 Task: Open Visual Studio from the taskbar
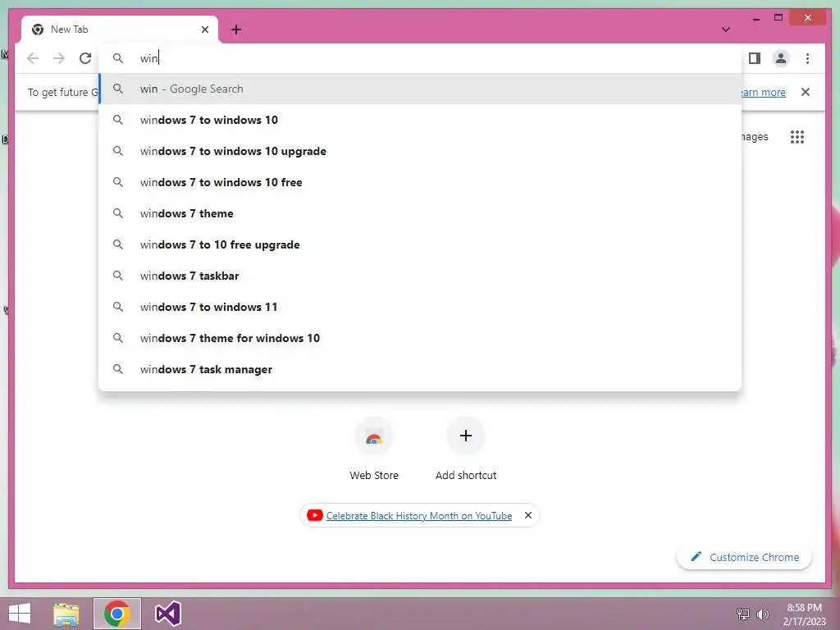pos(167,614)
